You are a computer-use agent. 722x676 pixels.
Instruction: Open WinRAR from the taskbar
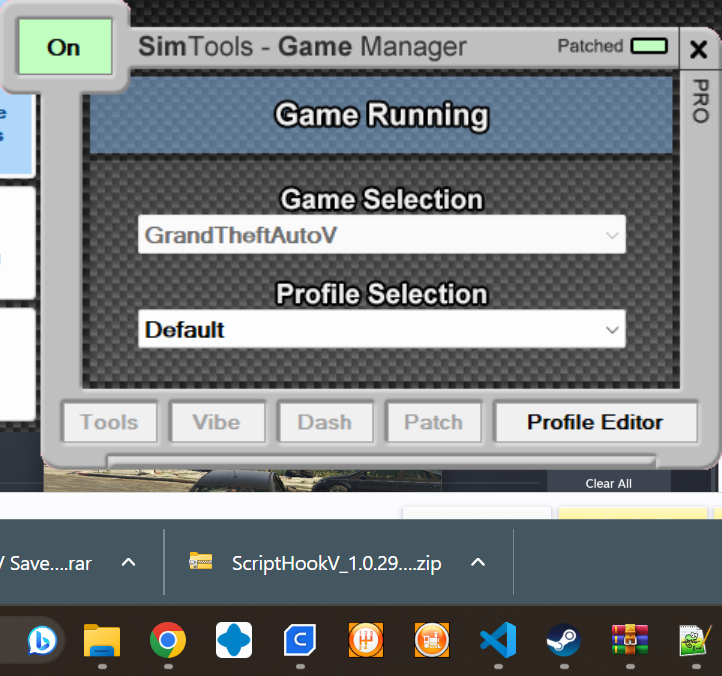coord(629,640)
